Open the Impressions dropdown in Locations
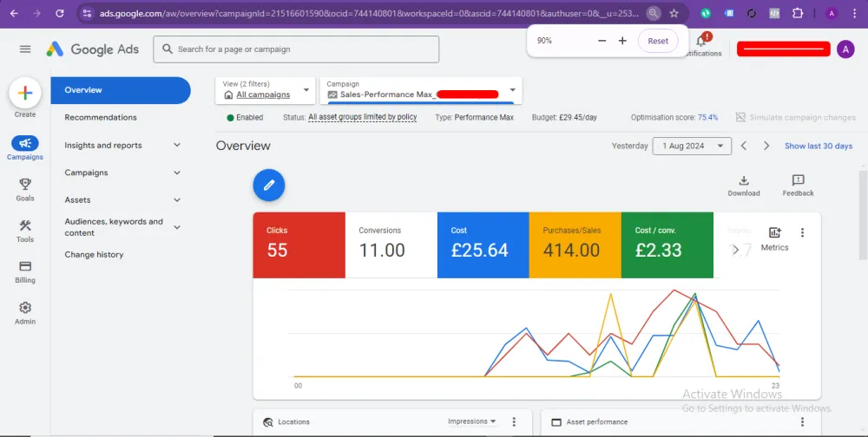868x437 pixels. click(x=471, y=421)
